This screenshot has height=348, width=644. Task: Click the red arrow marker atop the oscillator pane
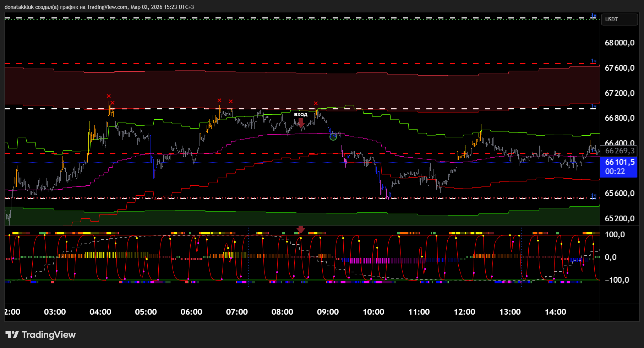pos(301,229)
